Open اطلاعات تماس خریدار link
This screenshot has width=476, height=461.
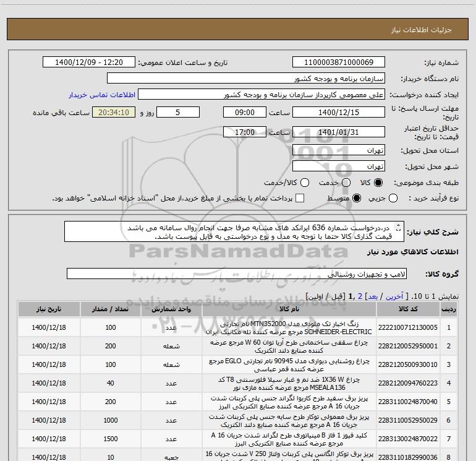click(x=102, y=95)
